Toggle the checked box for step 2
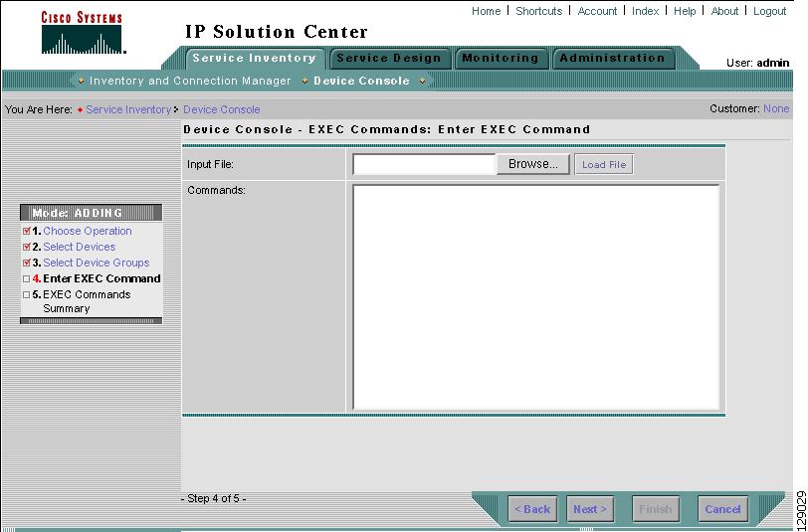This screenshot has width=808, height=532. tap(27, 247)
